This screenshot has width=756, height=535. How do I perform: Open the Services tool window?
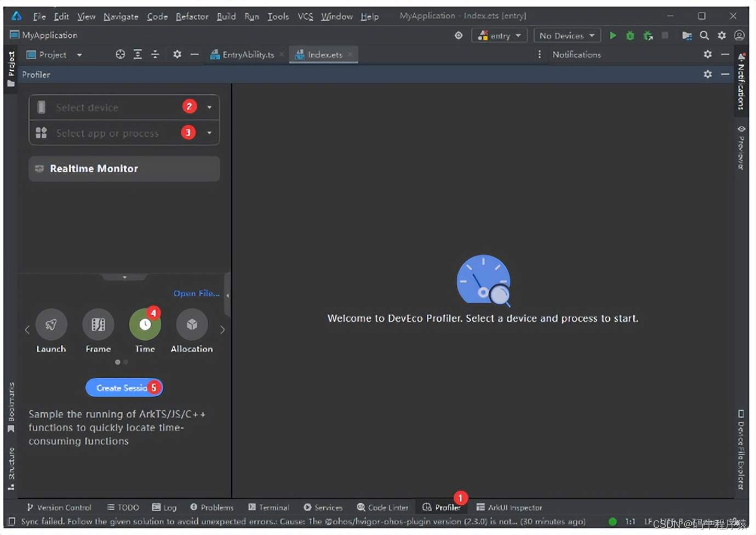[323, 508]
